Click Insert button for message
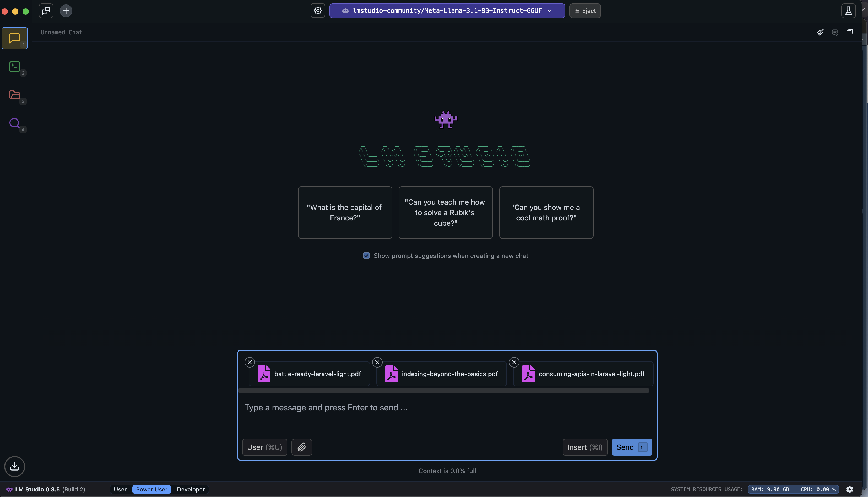The width and height of the screenshot is (868, 497). pyautogui.click(x=584, y=447)
